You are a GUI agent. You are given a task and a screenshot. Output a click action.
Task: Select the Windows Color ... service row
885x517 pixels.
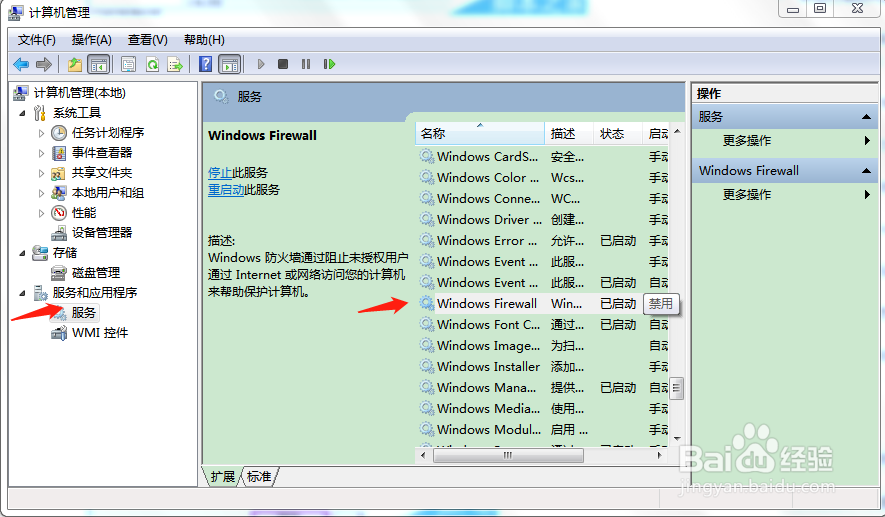(543, 178)
